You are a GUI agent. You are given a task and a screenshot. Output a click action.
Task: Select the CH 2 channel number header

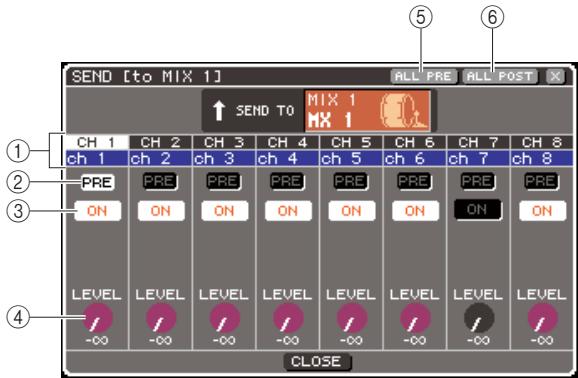pyautogui.click(x=160, y=142)
